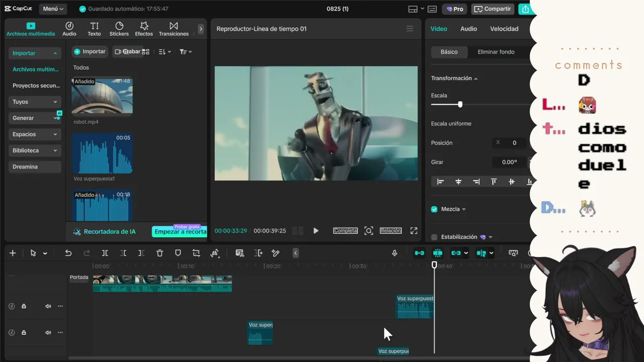Click the Girar rotation value field
The width and height of the screenshot is (644, 362).
click(x=510, y=162)
